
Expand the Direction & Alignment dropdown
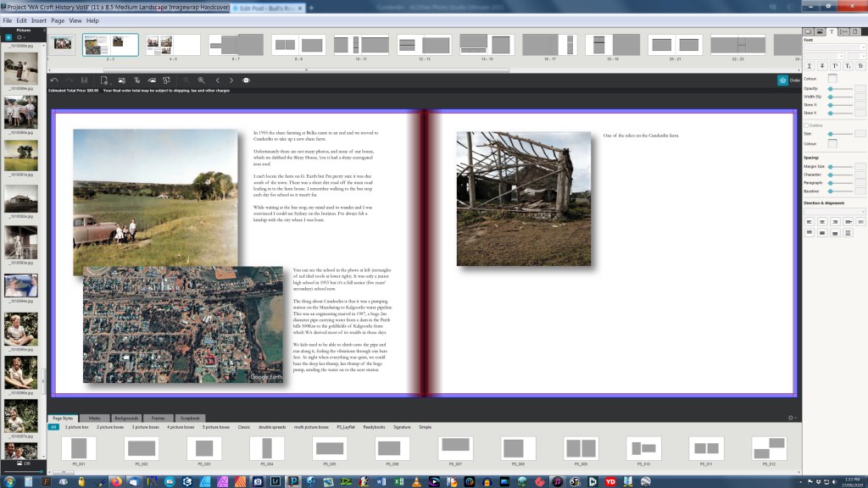pos(835,211)
